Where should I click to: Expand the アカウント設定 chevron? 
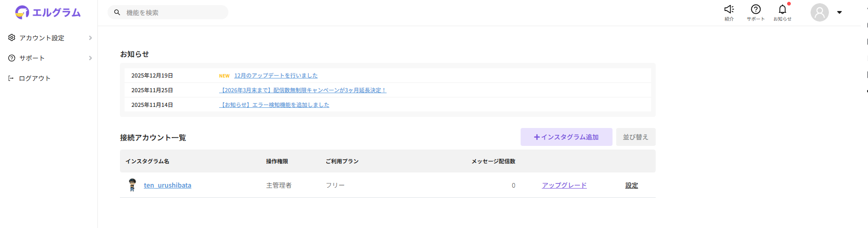(x=90, y=38)
